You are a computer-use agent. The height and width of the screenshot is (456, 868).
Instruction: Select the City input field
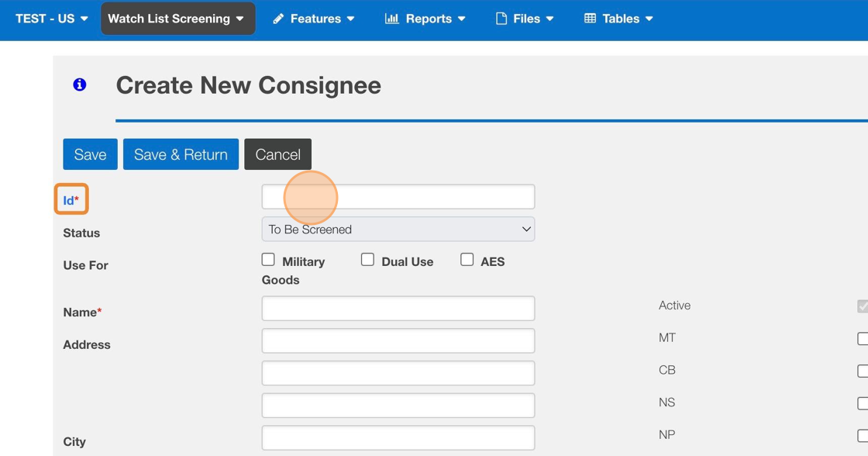coord(398,438)
